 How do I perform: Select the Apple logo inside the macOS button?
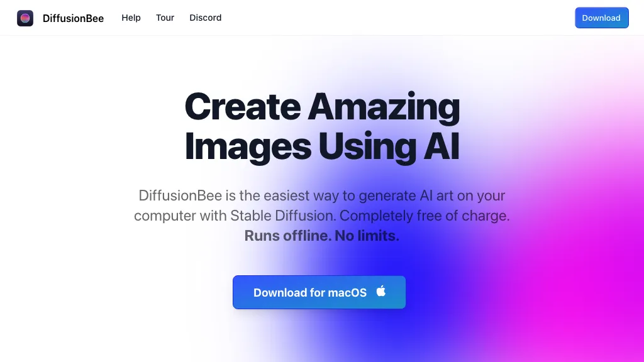click(x=381, y=292)
